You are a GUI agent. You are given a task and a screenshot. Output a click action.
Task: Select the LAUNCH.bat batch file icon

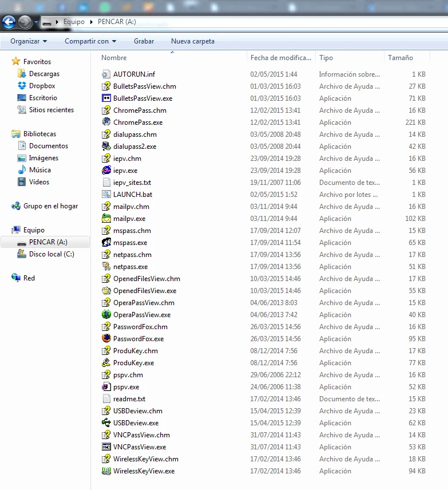tap(106, 194)
